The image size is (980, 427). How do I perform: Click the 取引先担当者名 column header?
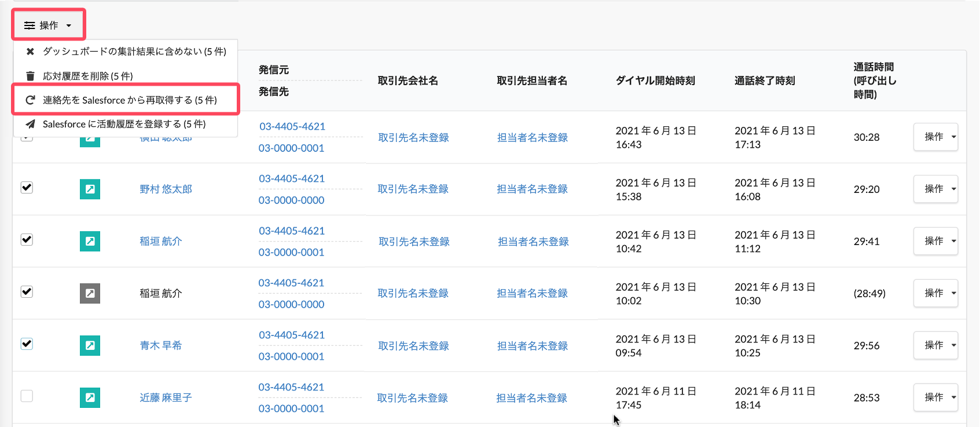coord(532,81)
